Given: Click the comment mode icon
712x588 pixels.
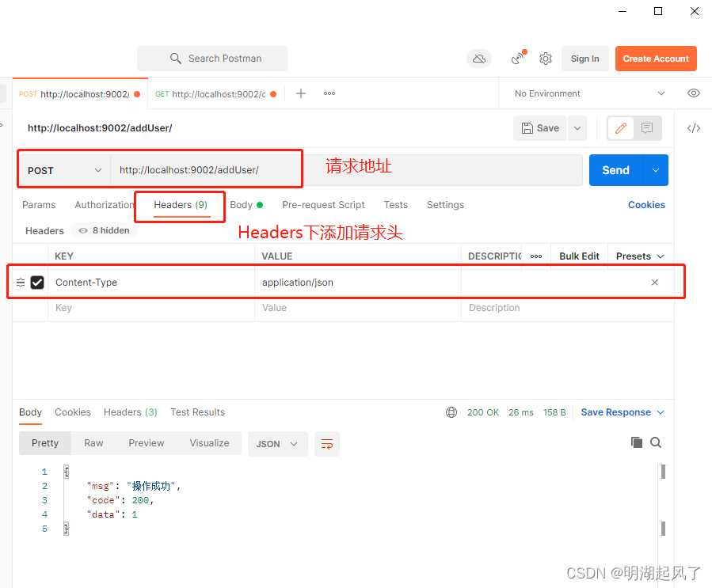Looking at the screenshot, I should pos(647,128).
